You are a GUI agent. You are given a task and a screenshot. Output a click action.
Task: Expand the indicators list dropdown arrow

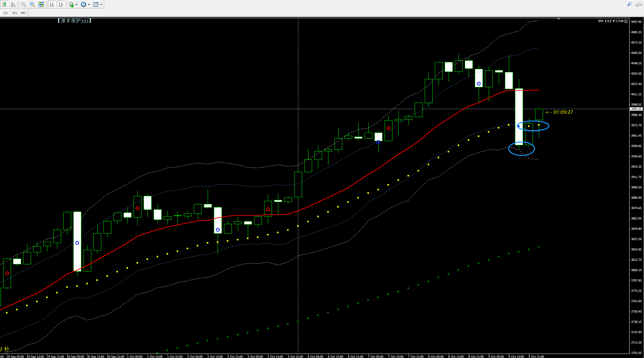77,4
